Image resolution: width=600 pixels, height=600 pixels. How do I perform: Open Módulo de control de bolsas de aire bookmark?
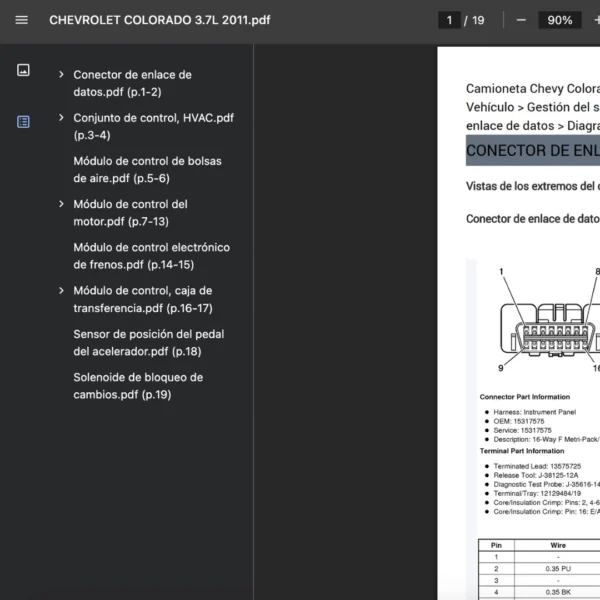[x=147, y=170]
